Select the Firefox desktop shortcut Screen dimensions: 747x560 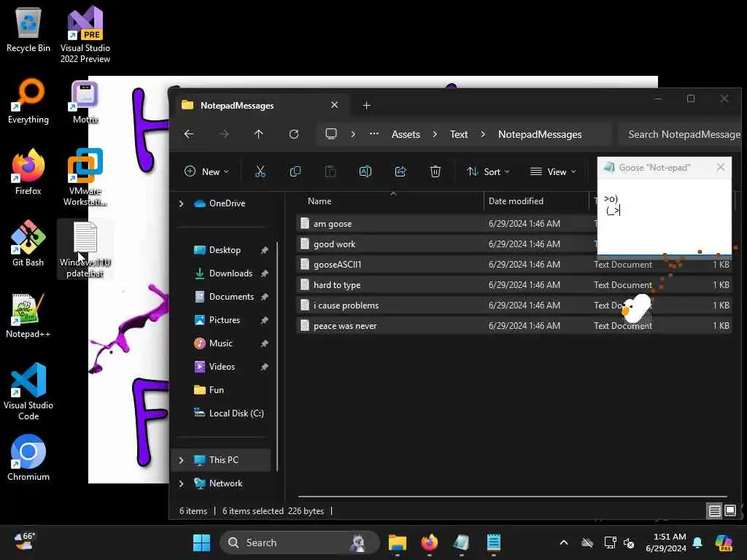28,172
